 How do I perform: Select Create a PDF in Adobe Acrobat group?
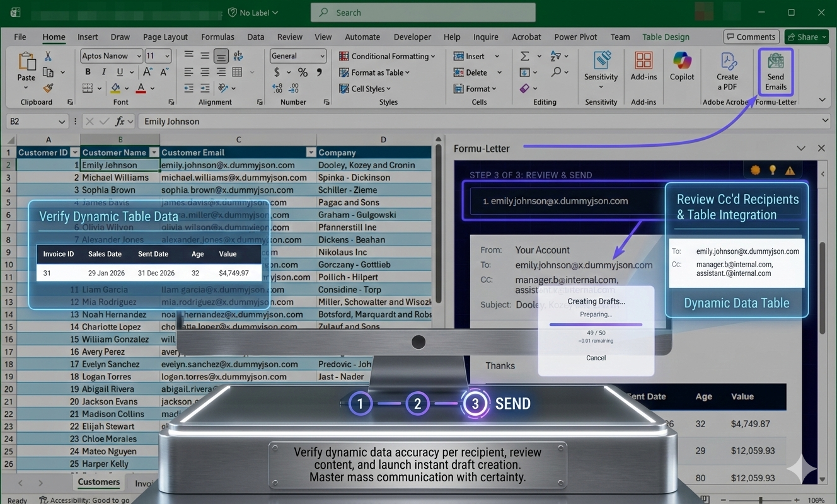click(x=727, y=69)
